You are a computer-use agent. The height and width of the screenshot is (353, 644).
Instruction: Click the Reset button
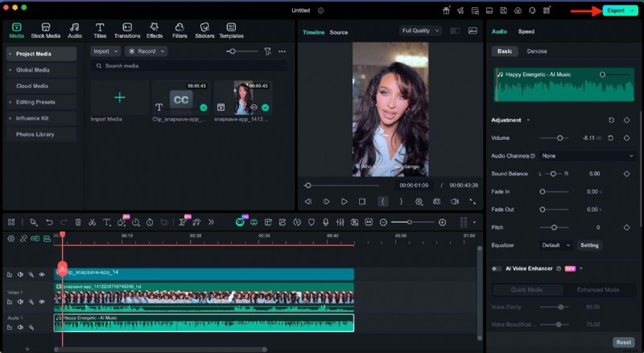tap(623, 343)
